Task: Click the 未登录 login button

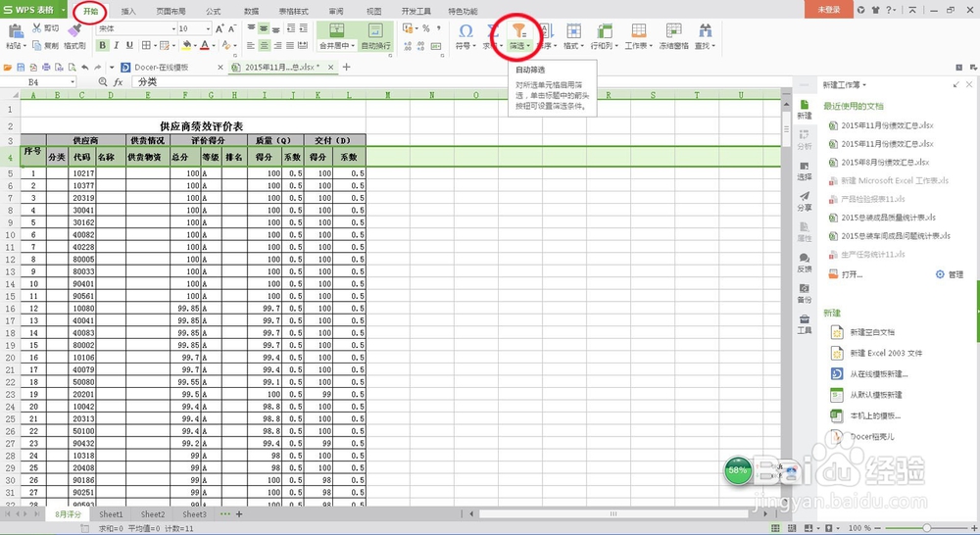Action: (x=829, y=10)
